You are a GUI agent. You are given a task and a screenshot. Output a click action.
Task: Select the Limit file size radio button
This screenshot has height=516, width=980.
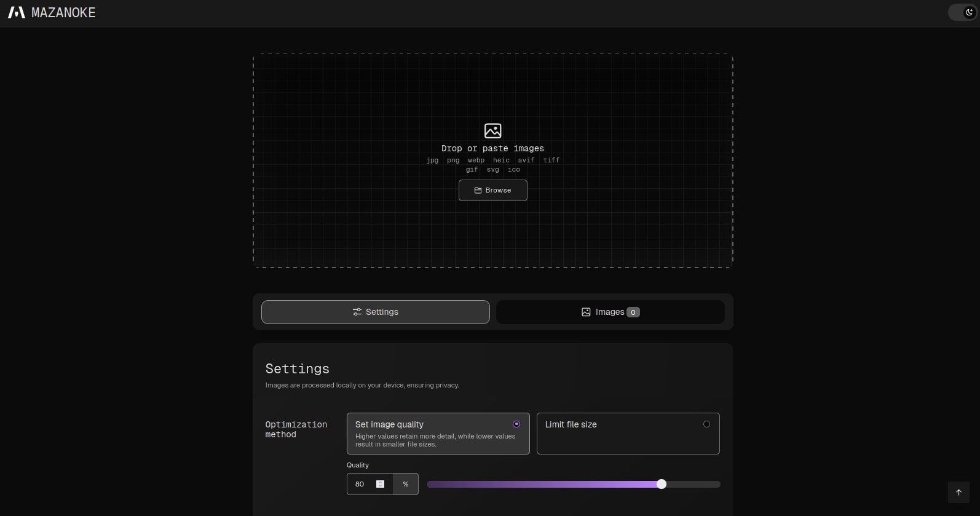pos(706,424)
